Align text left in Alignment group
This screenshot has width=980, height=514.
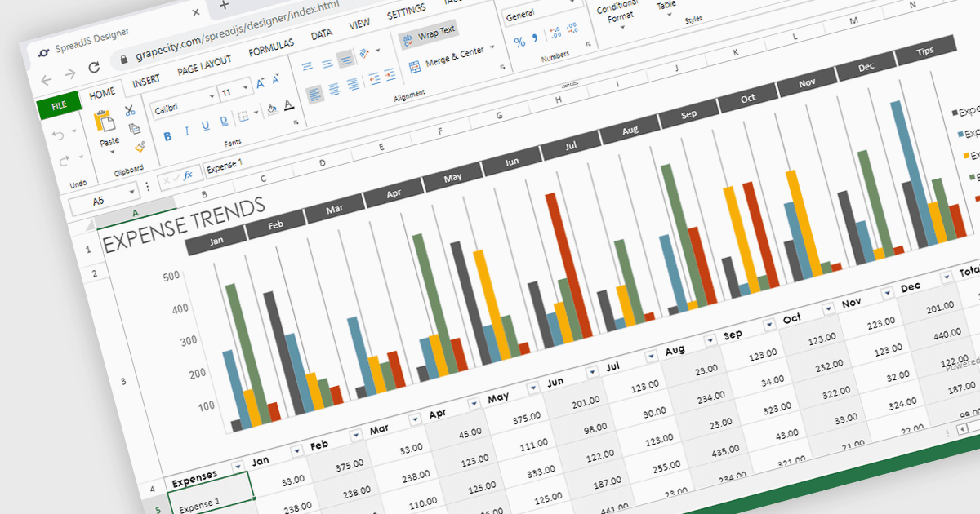pyautogui.click(x=315, y=93)
